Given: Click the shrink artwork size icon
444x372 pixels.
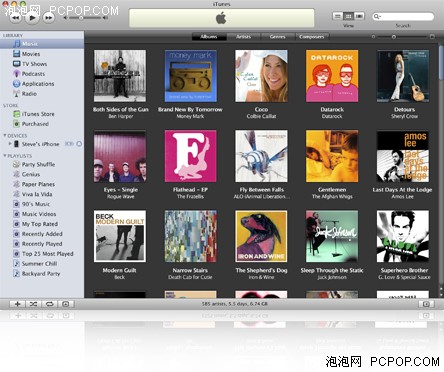Looking at the screenshot, I should point(373,37).
